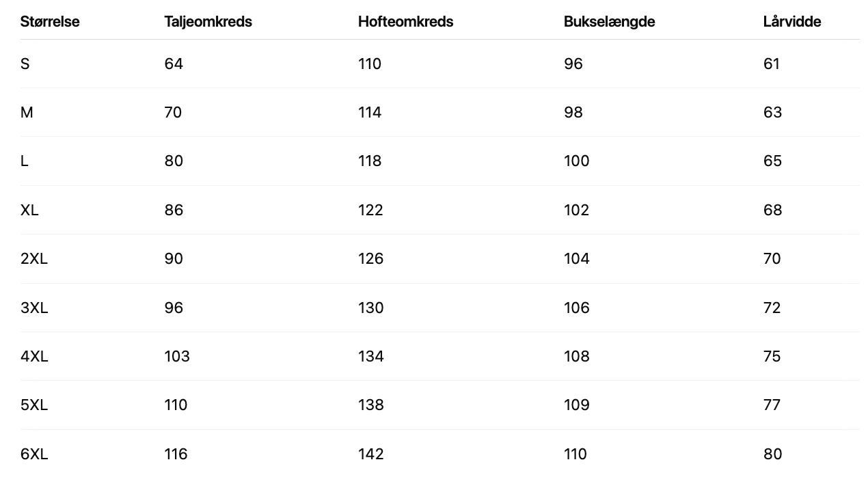Select hip value 142 for size 6XL

click(370, 455)
